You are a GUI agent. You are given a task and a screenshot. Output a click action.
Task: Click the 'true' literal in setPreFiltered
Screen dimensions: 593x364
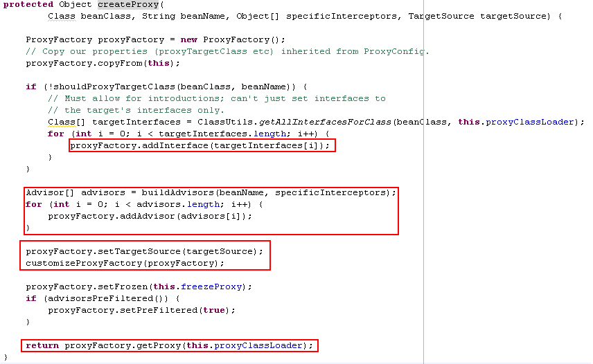click(x=214, y=310)
